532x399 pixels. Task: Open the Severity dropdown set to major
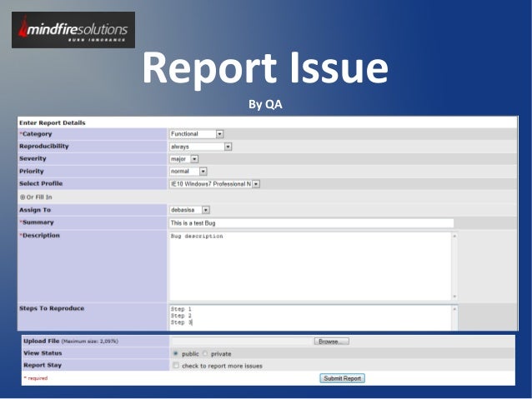click(x=183, y=158)
